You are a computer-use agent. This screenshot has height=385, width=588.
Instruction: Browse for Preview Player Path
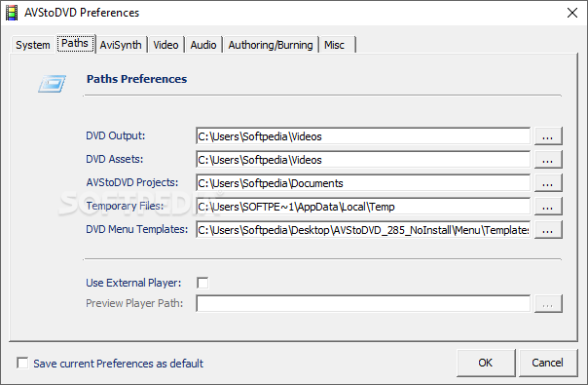tap(548, 303)
